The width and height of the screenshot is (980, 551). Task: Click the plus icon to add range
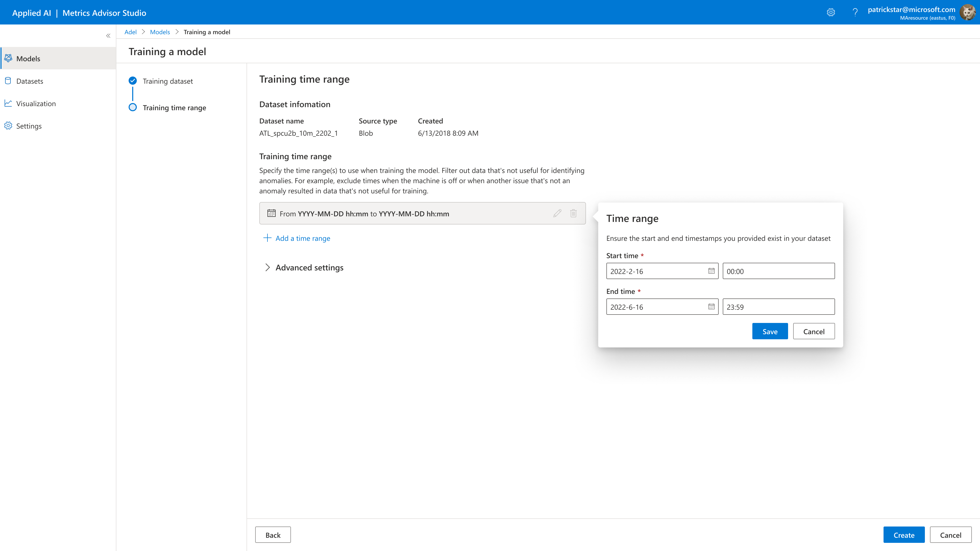[267, 238]
